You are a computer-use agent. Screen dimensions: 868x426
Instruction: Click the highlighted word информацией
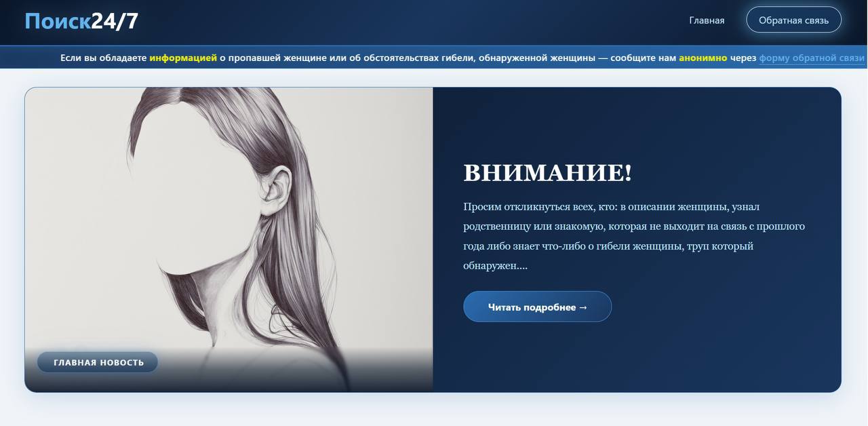pos(183,58)
